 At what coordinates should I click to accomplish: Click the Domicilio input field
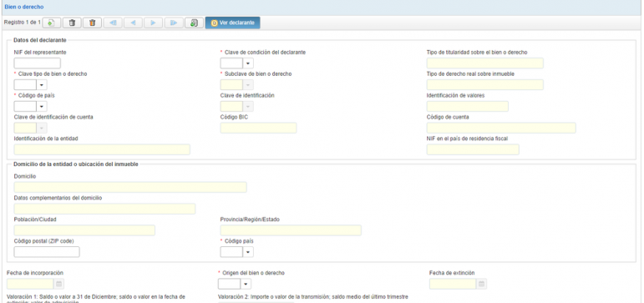130,187
